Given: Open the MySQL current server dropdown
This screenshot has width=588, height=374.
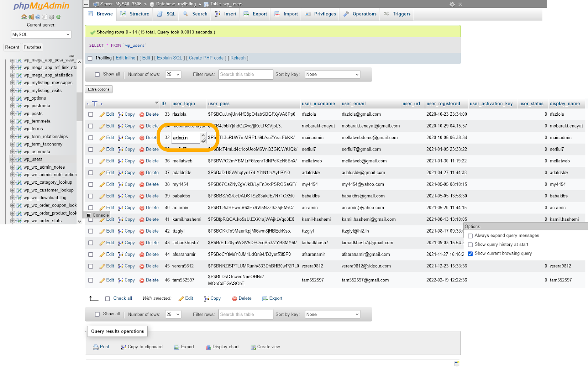Looking at the screenshot, I should [x=41, y=35].
